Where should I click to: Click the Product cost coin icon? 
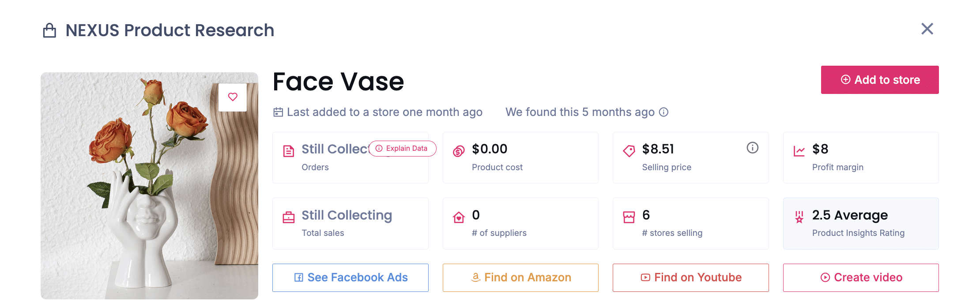pyautogui.click(x=459, y=151)
